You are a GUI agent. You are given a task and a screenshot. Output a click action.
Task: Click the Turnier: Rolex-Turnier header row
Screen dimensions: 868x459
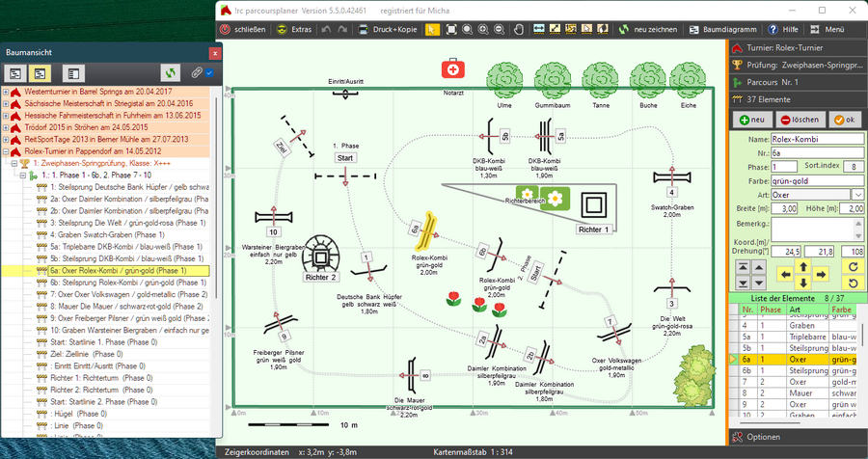tap(799, 48)
